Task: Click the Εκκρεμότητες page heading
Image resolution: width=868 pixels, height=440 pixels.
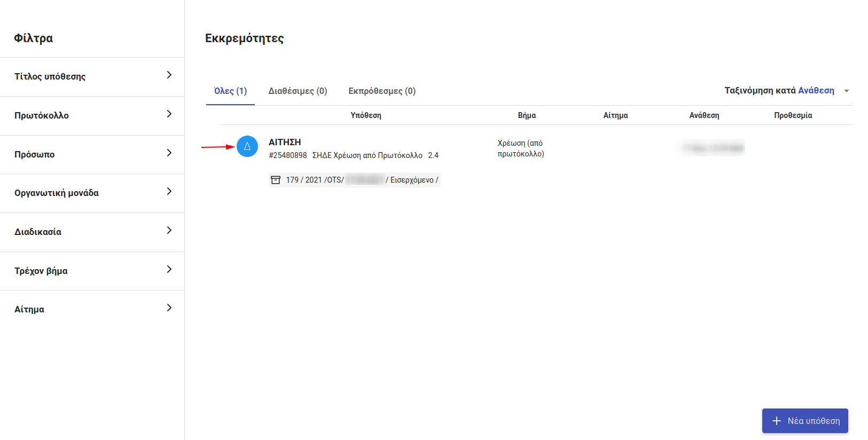Action: [x=245, y=38]
